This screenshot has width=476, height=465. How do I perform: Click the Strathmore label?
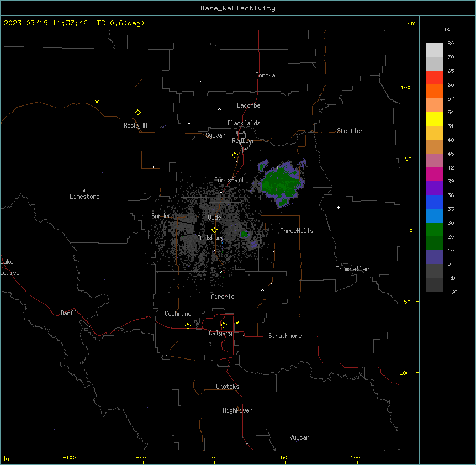pyautogui.click(x=285, y=336)
